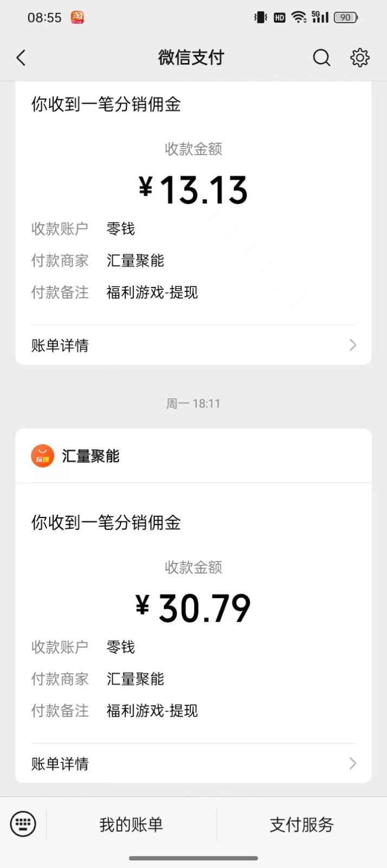Switch to the 支付服务 tab
Image resolution: width=387 pixels, height=868 pixels.
[x=301, y=824]
